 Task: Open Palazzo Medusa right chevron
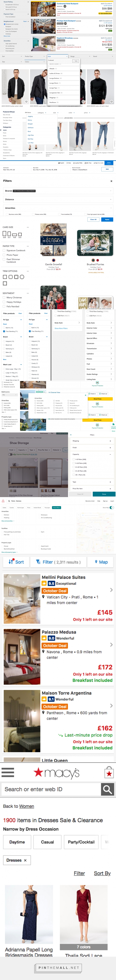(111, 644)
